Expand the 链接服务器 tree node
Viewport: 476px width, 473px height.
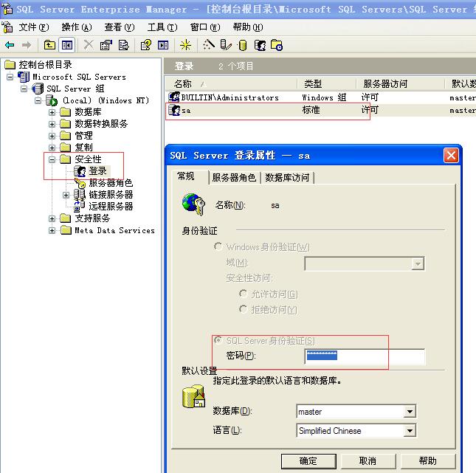(x=66, y=195)
